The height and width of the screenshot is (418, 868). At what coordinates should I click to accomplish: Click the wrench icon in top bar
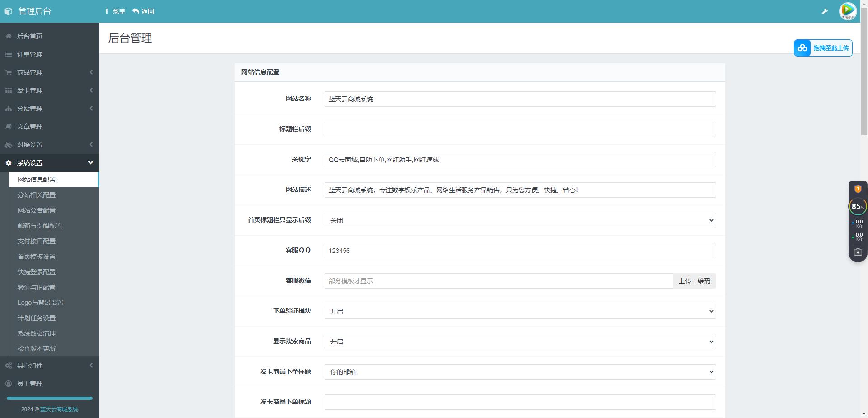click(825, 11)
